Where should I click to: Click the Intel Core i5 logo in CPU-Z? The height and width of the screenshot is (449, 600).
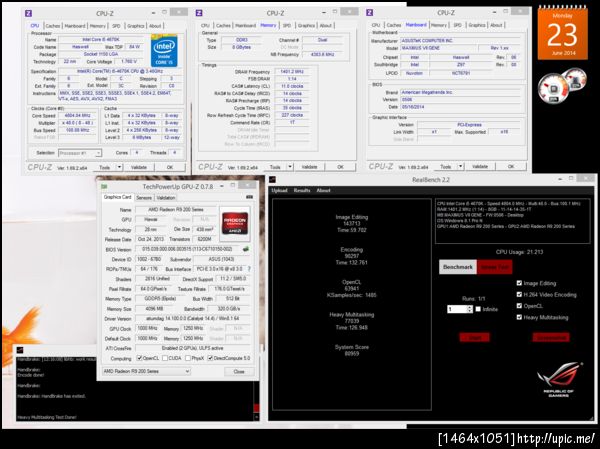(x=164, y=51)
